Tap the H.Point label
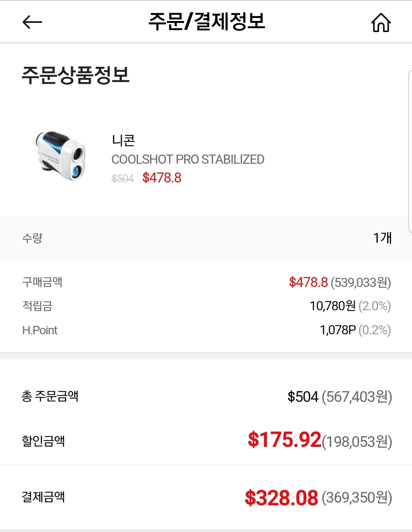 click(40, 330)
